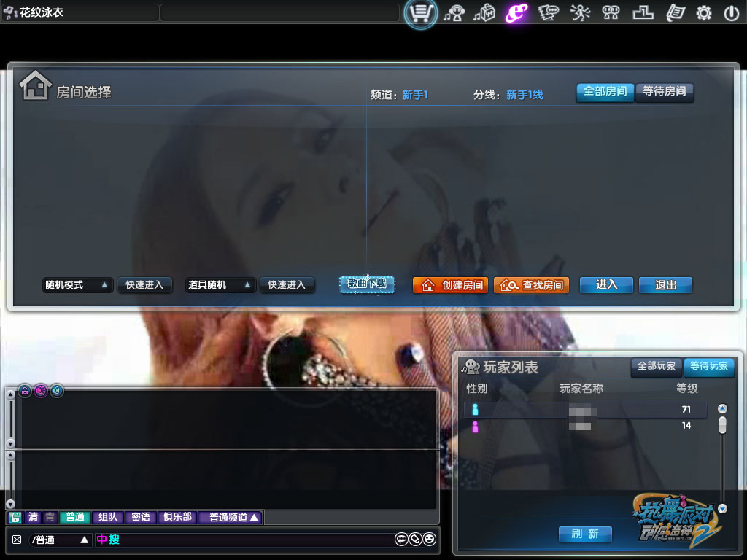Click the player list scrollbar handle
The height and width of the screenshot is (560, 747).
722,424
